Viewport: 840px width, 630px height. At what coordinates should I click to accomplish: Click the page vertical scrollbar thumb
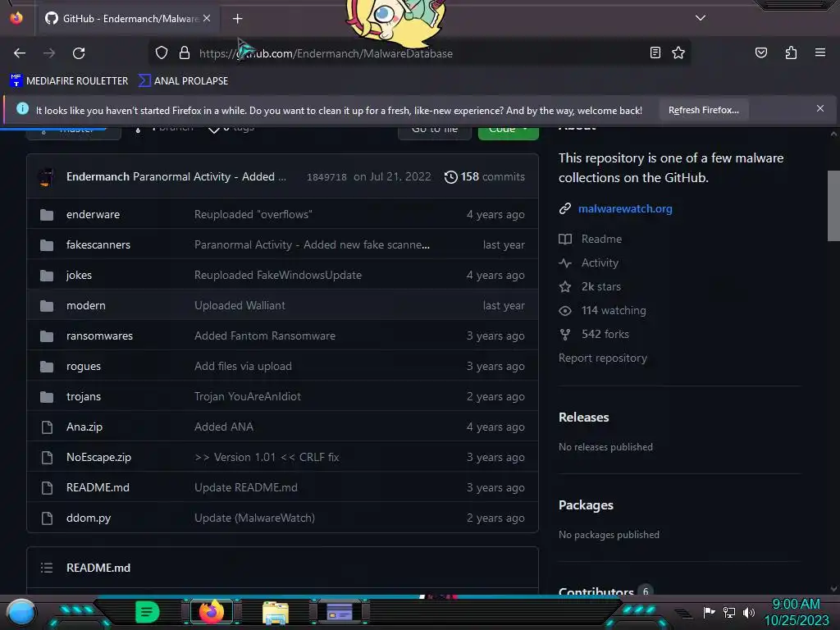(x=833, y=206)
